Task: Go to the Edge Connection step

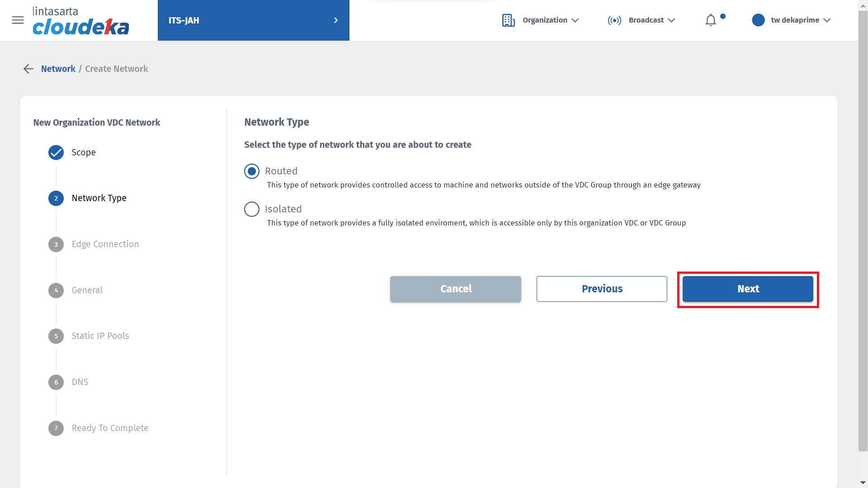Action: coord(105,244)
